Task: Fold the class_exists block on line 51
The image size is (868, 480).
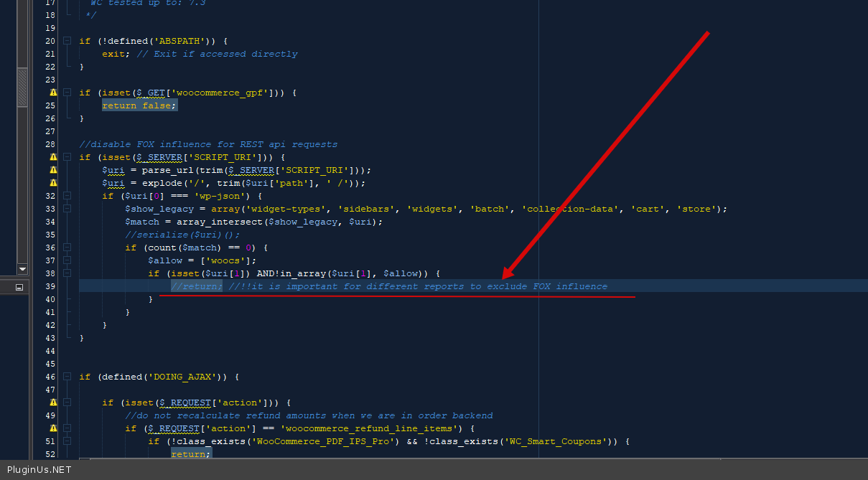Action: [x=67, y=441]
